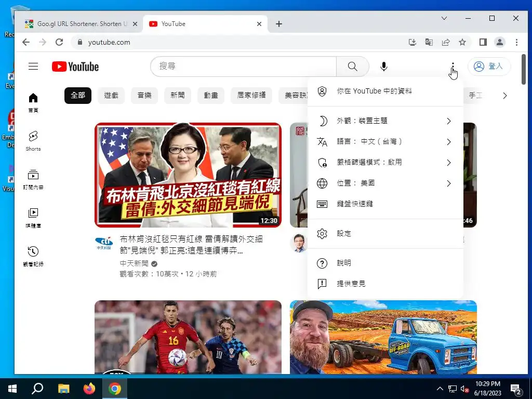Screen dimensions: 532x399
Task: Close the Goo.gl URL Shortener tab
Action: [135, 24]
